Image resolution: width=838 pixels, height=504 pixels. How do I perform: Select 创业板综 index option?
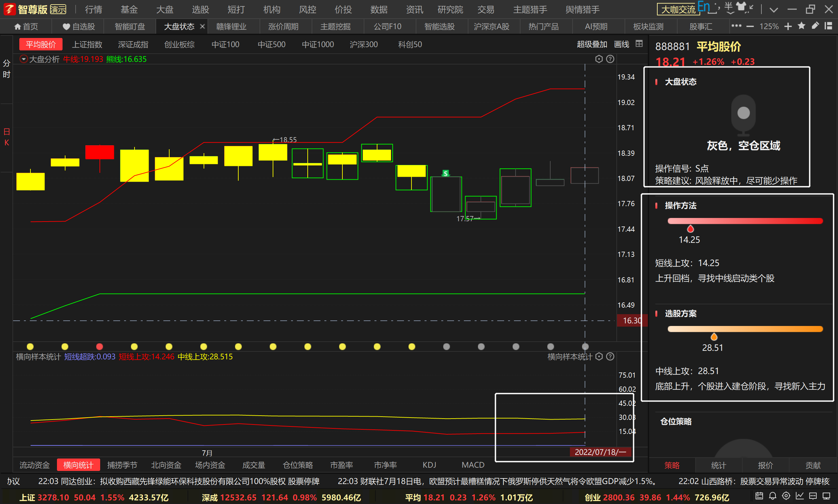tap(179, 45)
